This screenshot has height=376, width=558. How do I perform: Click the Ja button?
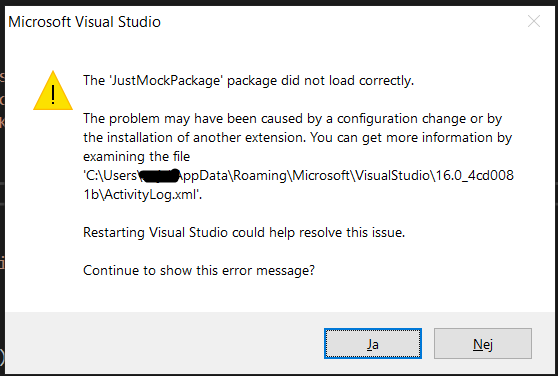(373, 344)
